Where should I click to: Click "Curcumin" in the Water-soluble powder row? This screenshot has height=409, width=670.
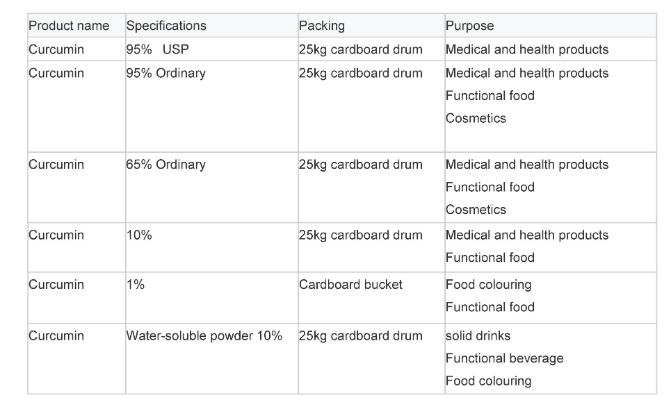pos(57,335)
